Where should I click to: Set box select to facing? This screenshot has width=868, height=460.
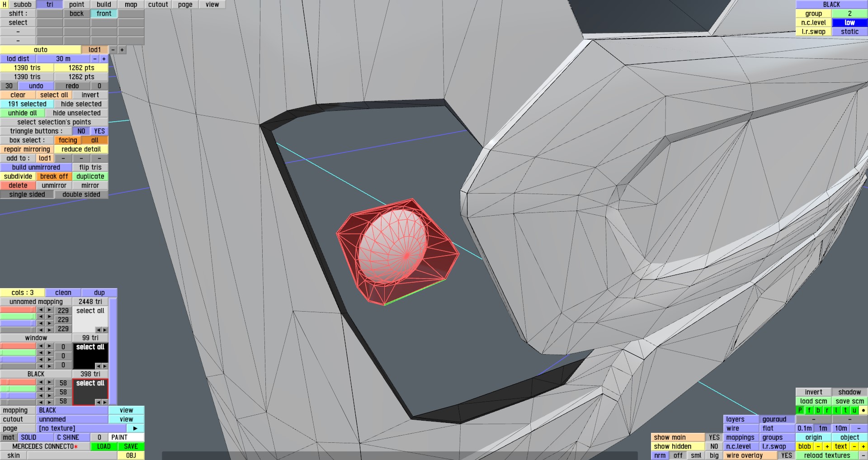click(x=68, y=140)
